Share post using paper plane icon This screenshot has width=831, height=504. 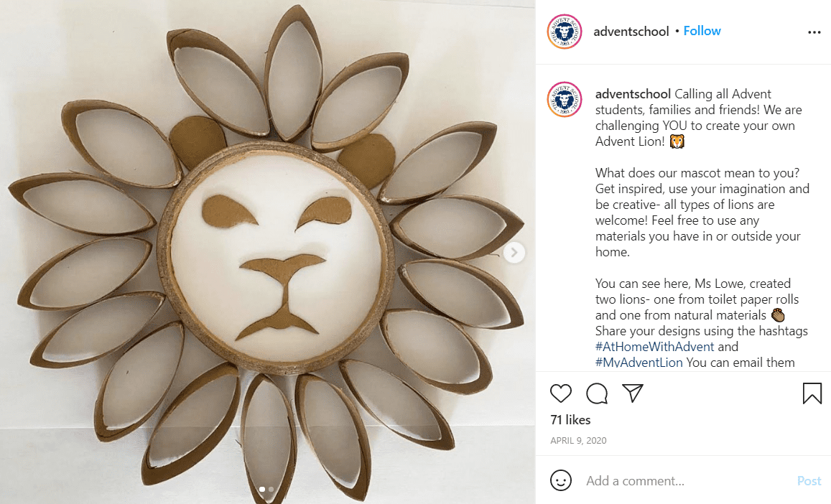pos(633,393)
